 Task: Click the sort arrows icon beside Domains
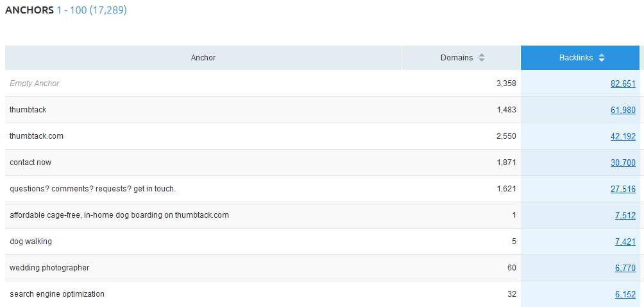tap(481, 58)
